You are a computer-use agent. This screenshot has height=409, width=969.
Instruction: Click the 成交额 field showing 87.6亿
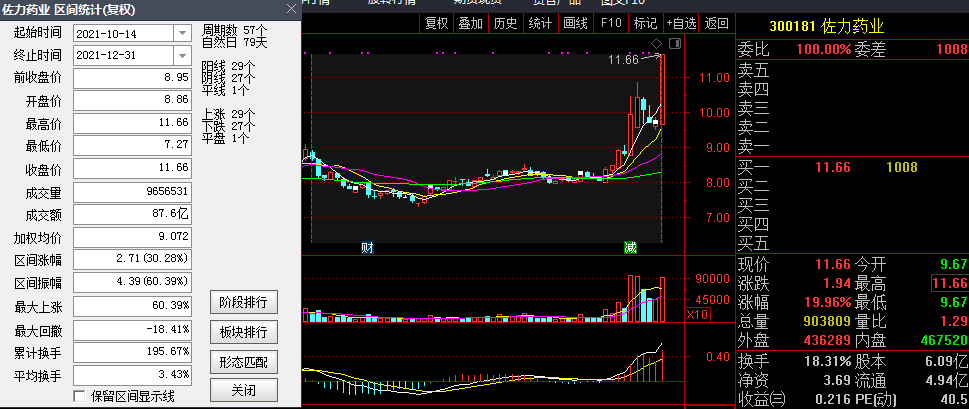click(x=132, y=214)
